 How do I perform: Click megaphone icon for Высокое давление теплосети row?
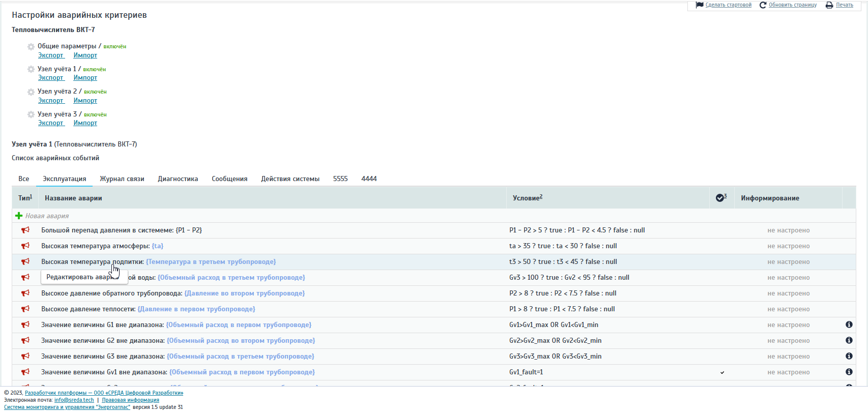click(25, 309)
